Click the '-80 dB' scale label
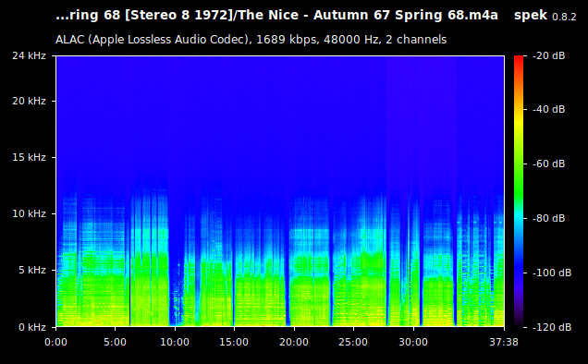This screenshot has height=364, width=588. click(548, 218)
